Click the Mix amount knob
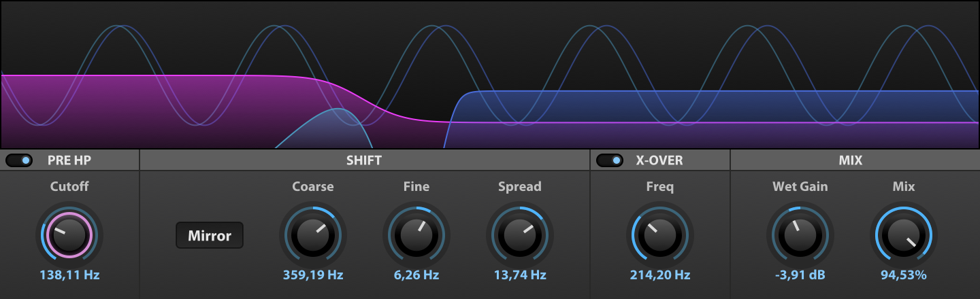 (x=904, y=235)
